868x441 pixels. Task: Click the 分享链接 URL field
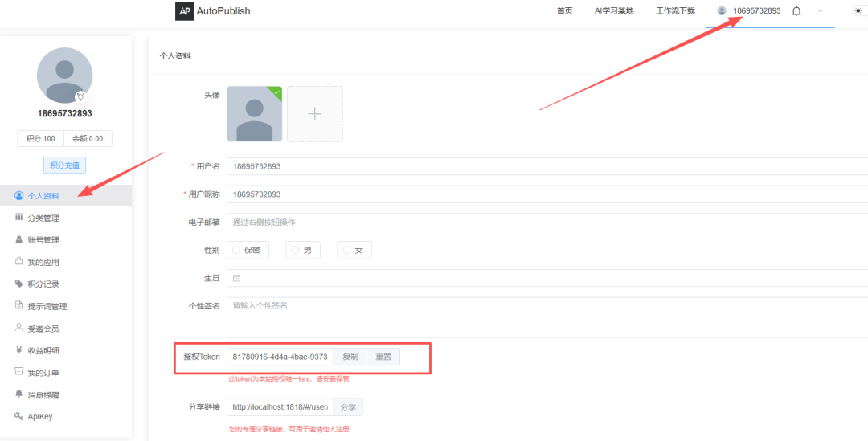(x=280, y=407)
